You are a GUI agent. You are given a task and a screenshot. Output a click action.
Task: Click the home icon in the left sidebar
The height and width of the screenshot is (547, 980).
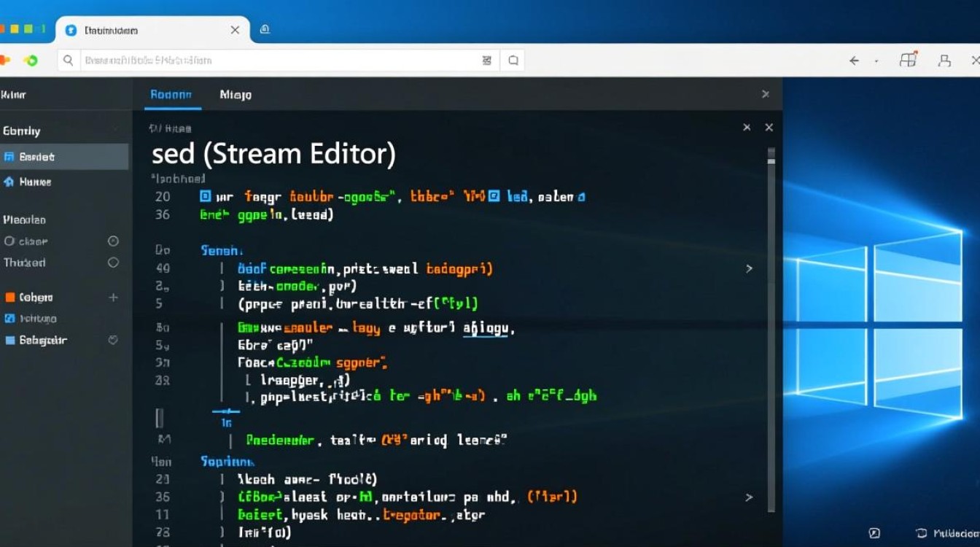click(9, 182)
